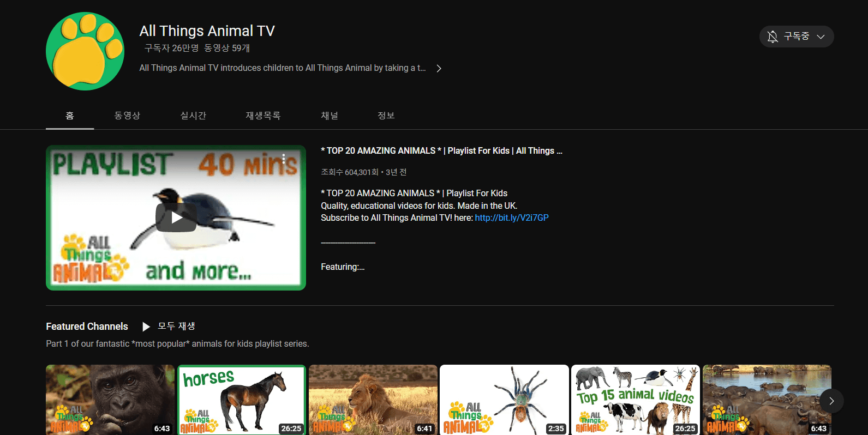Click the 구독자 26만명 subscriber count
868x435 pixels.
coord(171,48)
